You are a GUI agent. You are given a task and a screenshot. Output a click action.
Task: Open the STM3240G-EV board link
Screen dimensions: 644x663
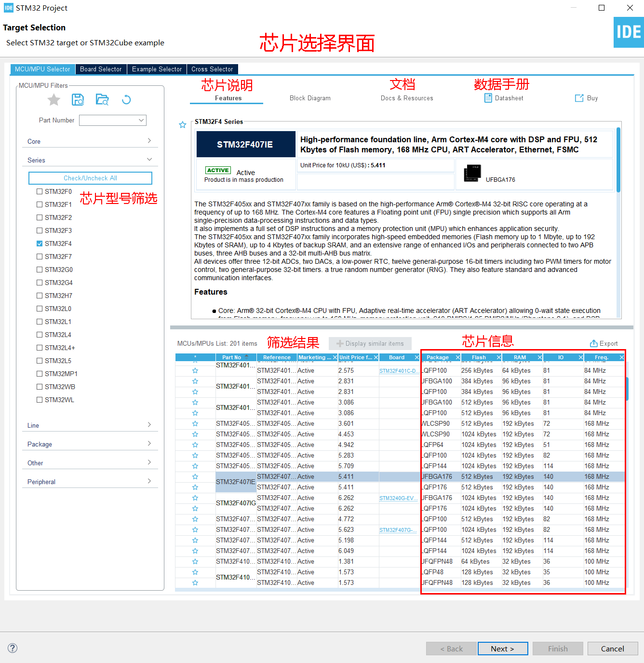pos(398,498)
